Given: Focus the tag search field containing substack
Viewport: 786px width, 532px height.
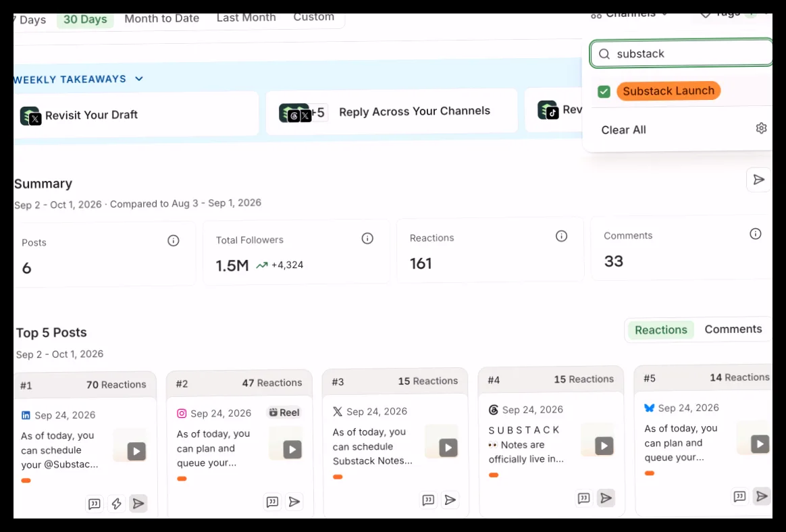Looking at the screenshot, I should pos(682,53).
